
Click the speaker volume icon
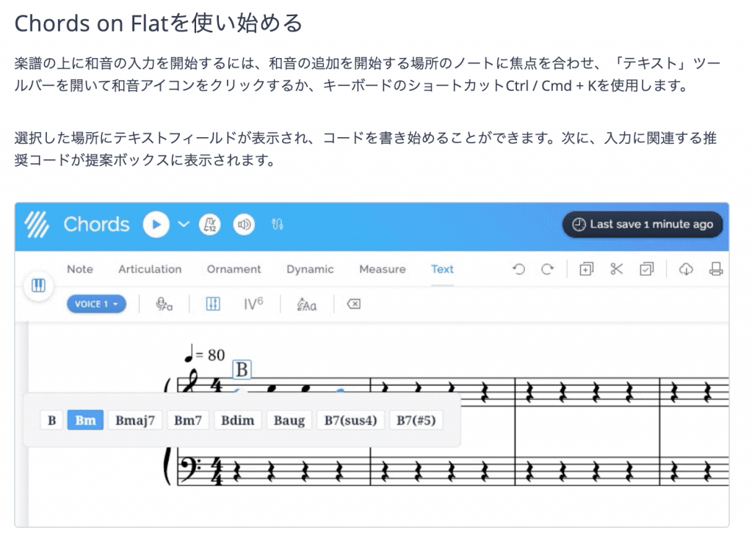[x=244, y=225]
